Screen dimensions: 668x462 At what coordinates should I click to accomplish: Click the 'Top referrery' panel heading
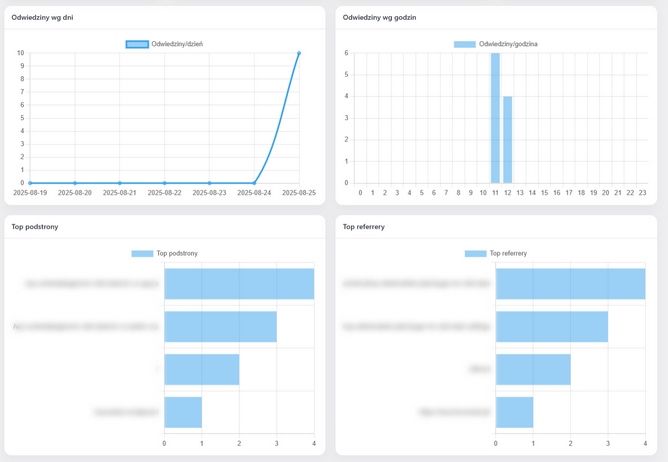coord(364,227)
